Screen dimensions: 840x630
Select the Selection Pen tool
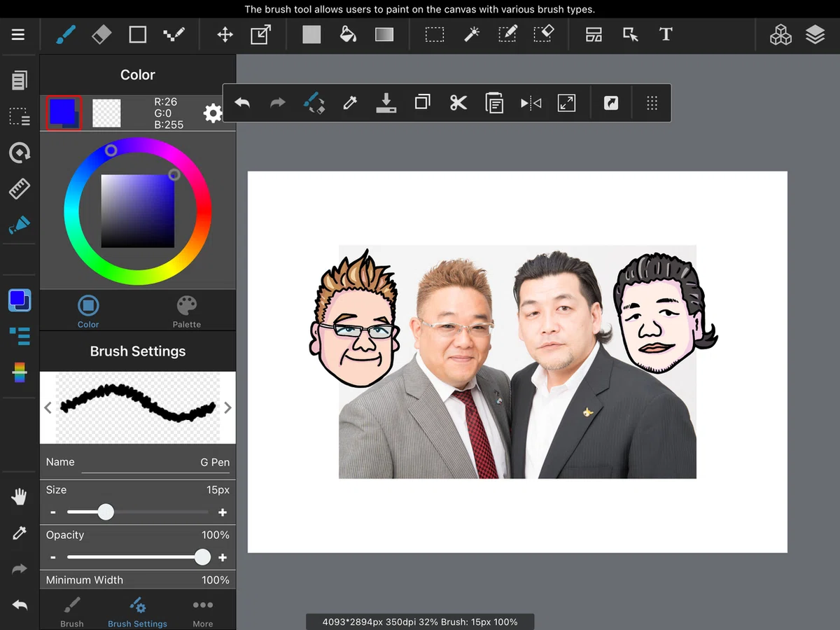click(507, 34)
